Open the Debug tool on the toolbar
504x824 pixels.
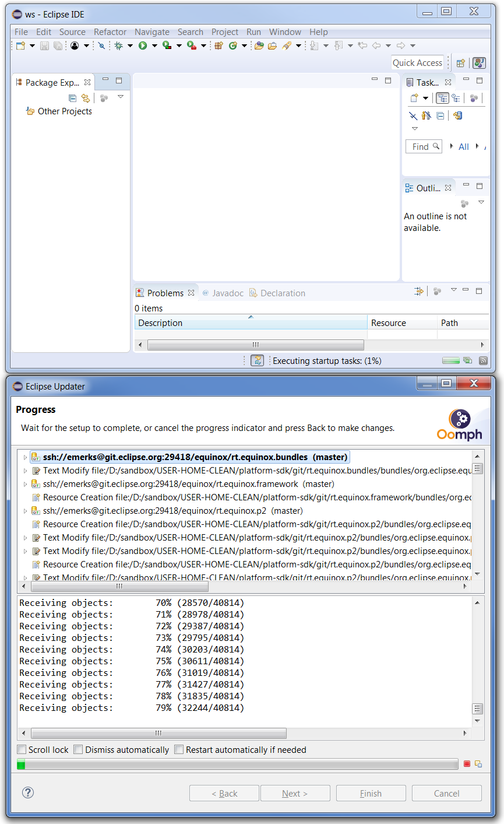118,45
